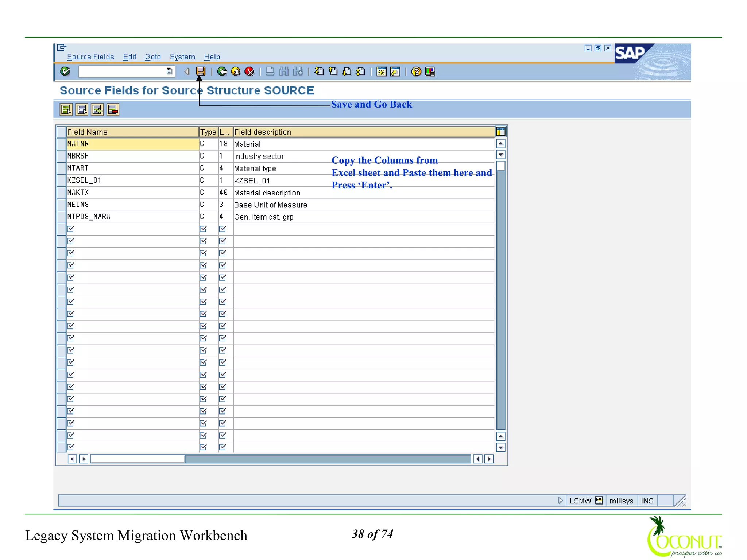Click the INS insert mode indicator in status bar

pos(647,501)
